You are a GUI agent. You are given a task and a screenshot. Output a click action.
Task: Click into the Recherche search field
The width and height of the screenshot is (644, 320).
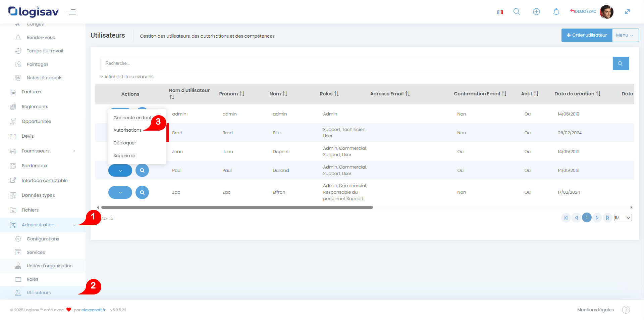(356, 63)
